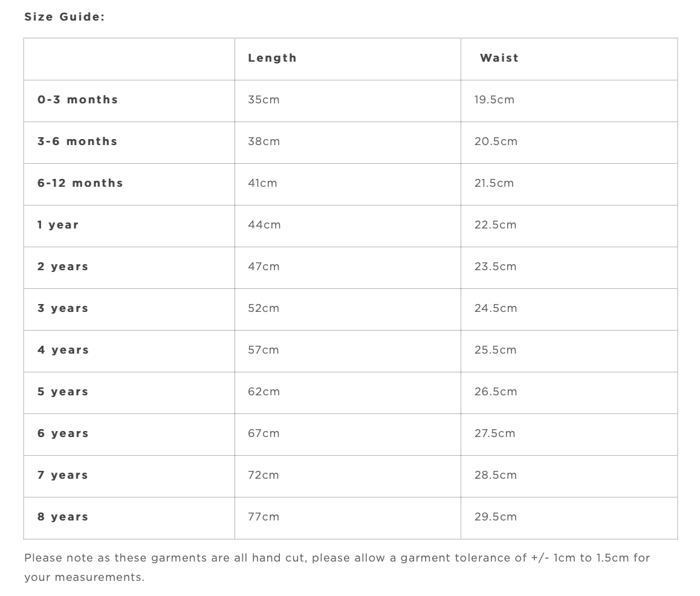Select the Waist column header
This screenshot has height=596, width=700.
coord(499,58)
